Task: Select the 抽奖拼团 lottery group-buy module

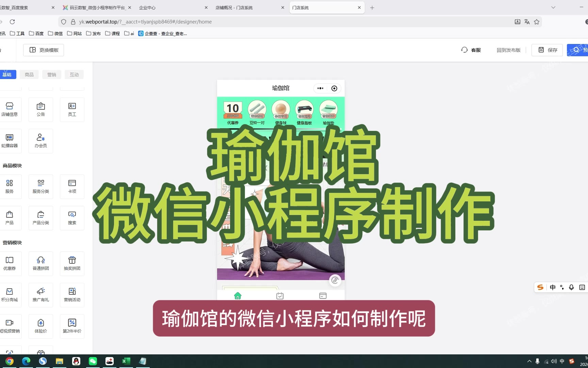Action: [72, 263]
